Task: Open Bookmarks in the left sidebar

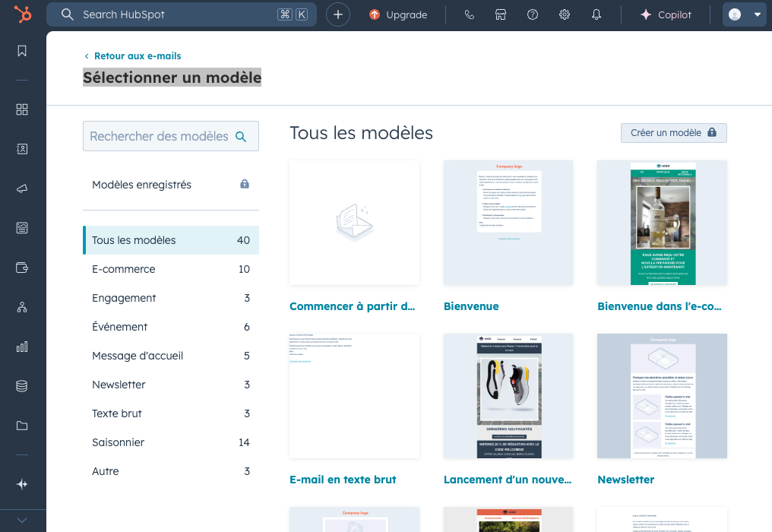Action: click(x=22, y=51)
